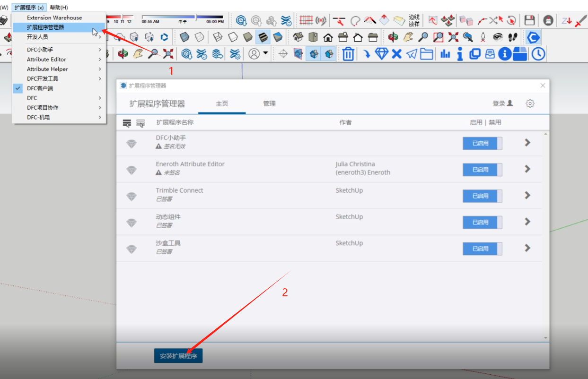The width and height of the screenshot is (588, 379).
Task: Toggle the checked DFC客户端 menu item
Action: [x=40, y=88]
